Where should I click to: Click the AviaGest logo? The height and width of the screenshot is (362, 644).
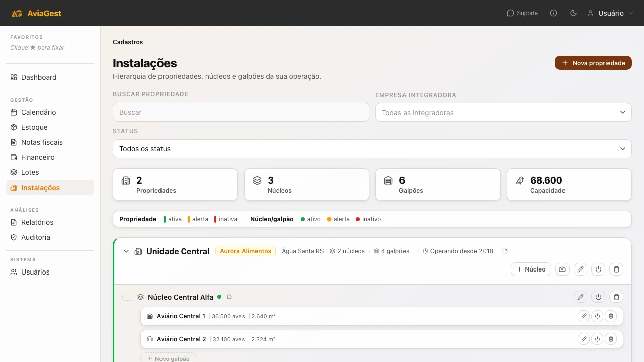[36, 13]
